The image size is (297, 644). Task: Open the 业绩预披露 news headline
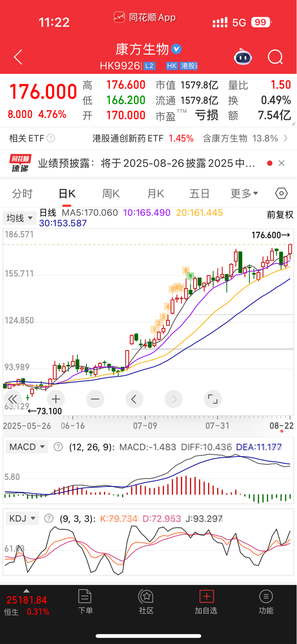[x=147, y=163]
